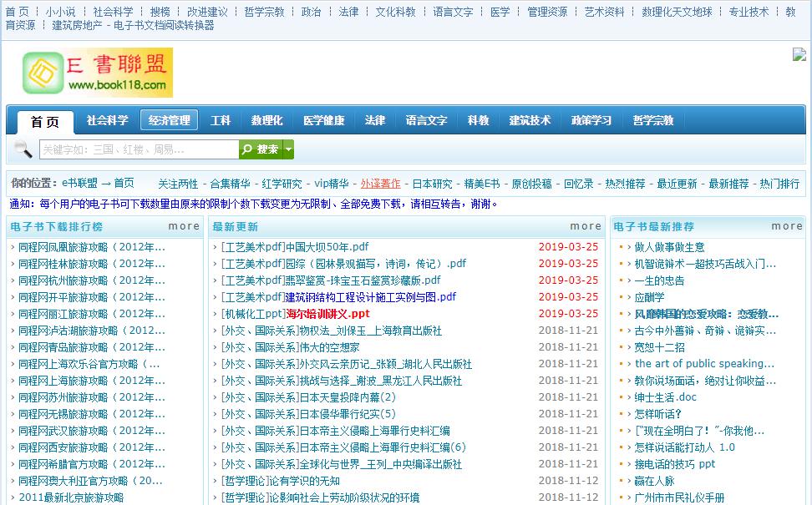Click the E书联盟 site logo
The width and height of the screenshot is (812, 505).
(99, 73)
